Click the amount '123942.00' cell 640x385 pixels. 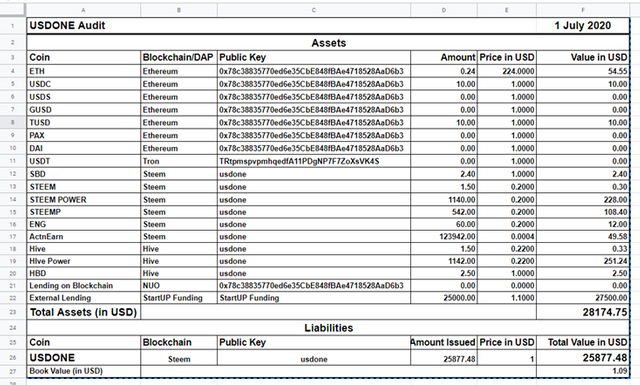(444, 236)
